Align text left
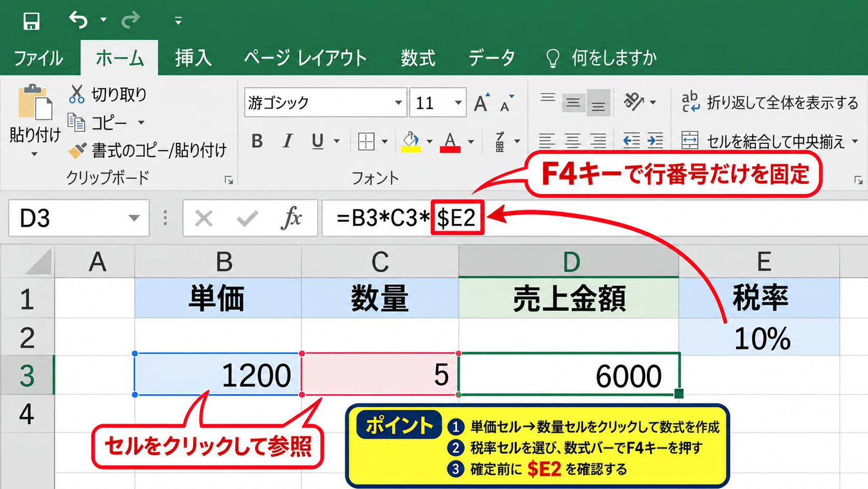Viewport: 868px width, 489px height. 547,141
